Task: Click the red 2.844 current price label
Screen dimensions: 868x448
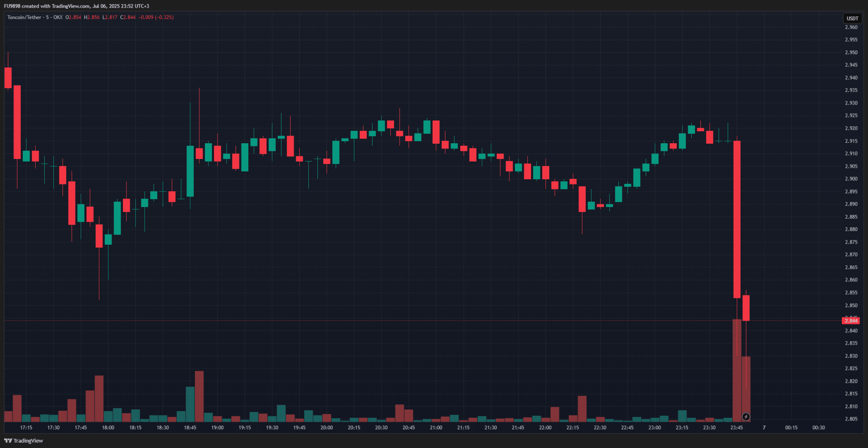Action: (851, 321)
